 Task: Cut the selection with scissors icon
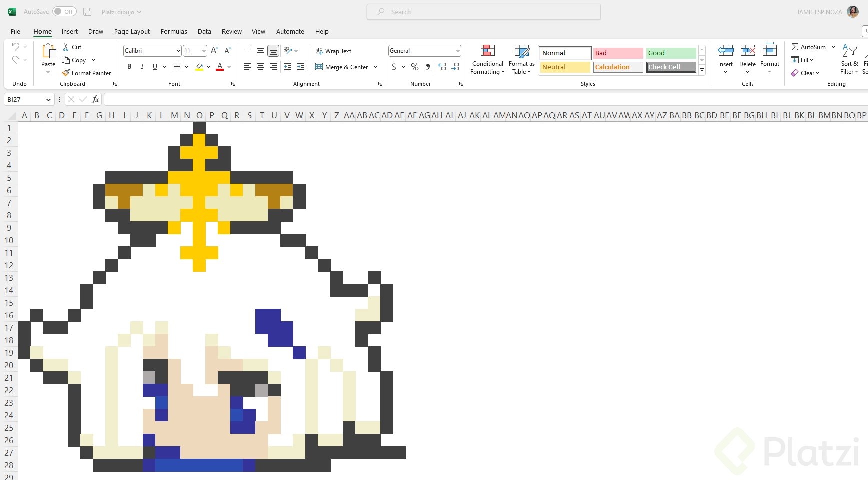pyautogui.click(x=66, y=47)
